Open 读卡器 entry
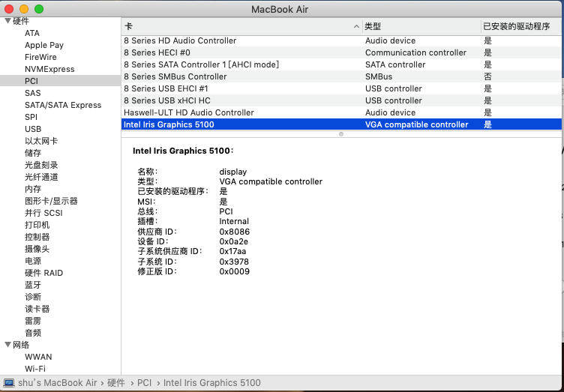 [37, 309]
